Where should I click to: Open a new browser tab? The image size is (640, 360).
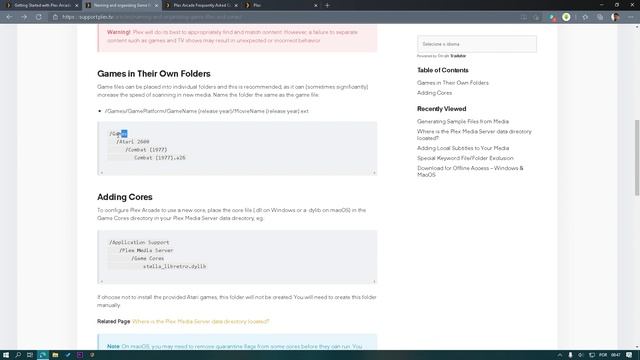(327, 5)
